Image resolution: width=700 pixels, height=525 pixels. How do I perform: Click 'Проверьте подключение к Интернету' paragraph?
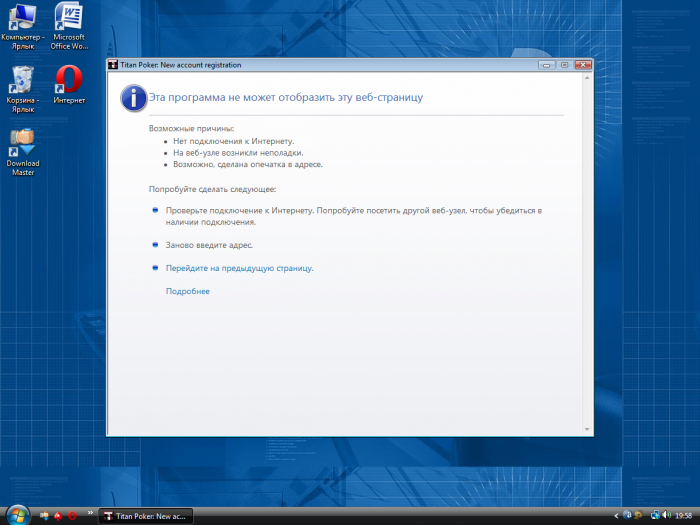point(354,216)
